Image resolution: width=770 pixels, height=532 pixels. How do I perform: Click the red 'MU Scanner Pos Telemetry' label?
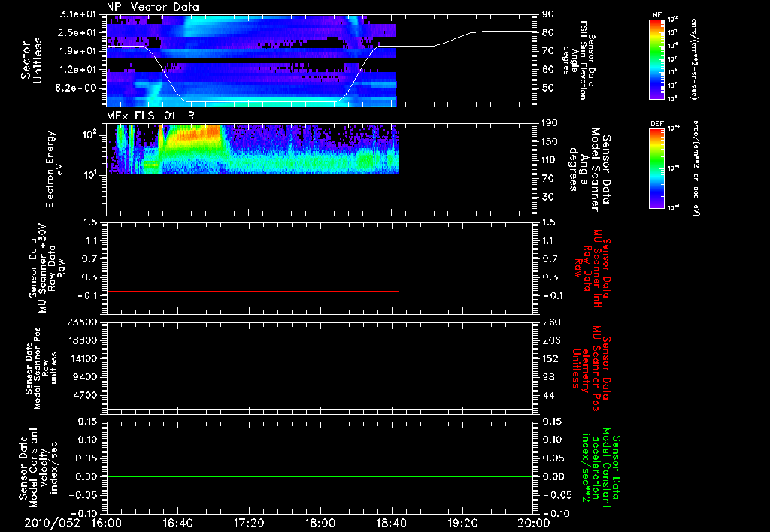(591, 368)
